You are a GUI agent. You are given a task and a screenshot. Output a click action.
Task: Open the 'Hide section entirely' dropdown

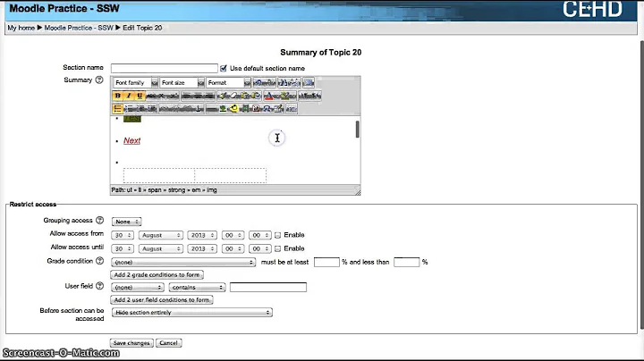(191, 312)
